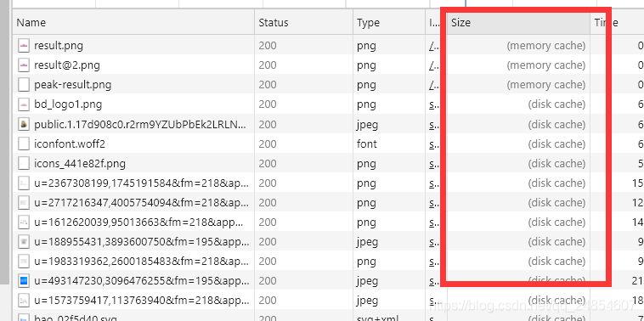Click the 200 status of result.png
Image resolution: width=644 pixels, height=321 pixels.
[268, 46]
